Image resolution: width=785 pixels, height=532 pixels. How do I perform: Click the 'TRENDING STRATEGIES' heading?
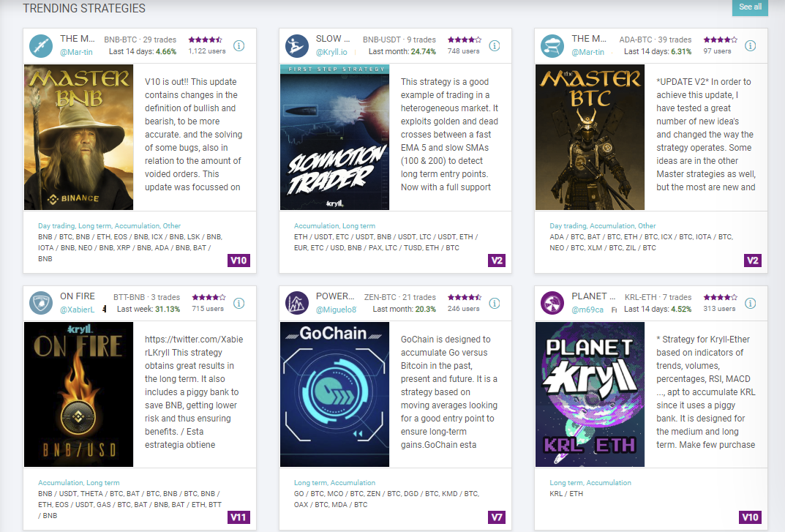84,9
